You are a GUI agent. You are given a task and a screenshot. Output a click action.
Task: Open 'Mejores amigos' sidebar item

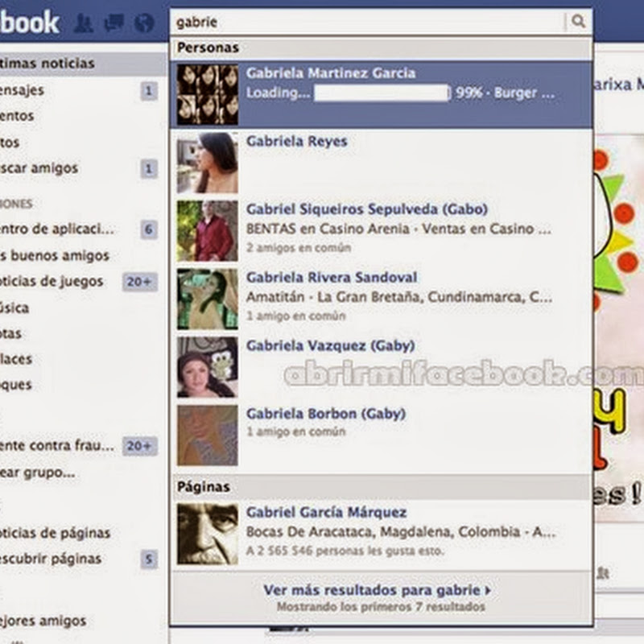(43, 621)
